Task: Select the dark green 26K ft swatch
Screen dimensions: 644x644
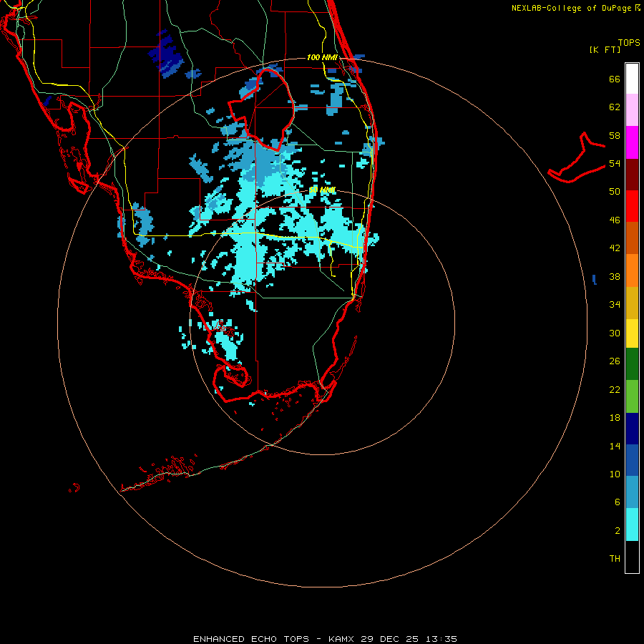Action: [x=632, y=364]
